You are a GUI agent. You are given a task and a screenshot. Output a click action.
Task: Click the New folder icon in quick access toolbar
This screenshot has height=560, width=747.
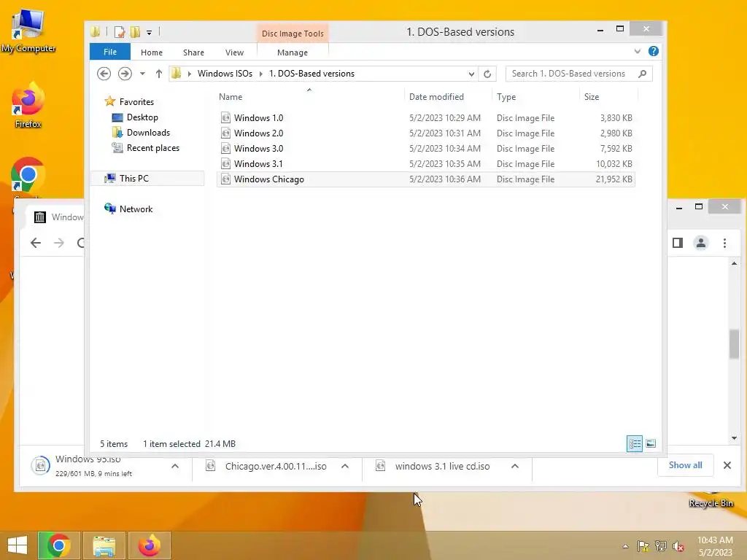click(x=135, y=32)
